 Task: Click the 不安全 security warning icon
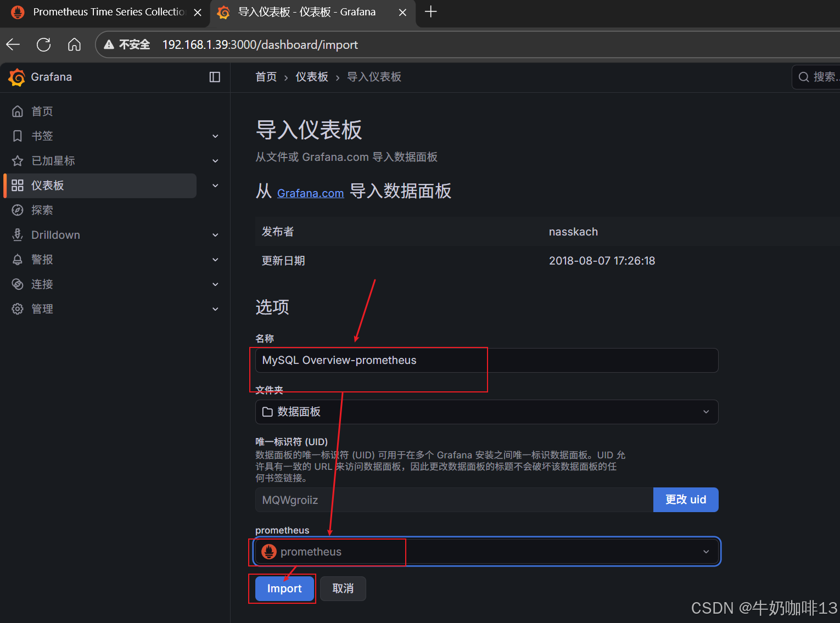(x=109, y=44)
